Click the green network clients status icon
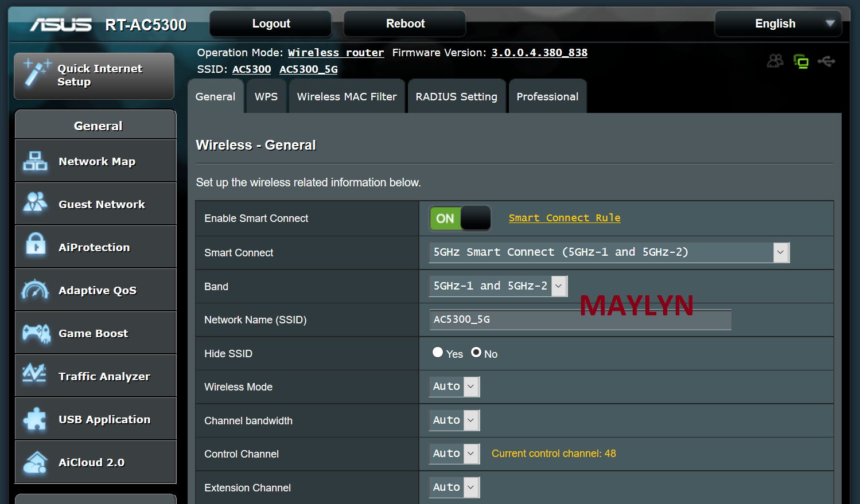 click(801, 61)
